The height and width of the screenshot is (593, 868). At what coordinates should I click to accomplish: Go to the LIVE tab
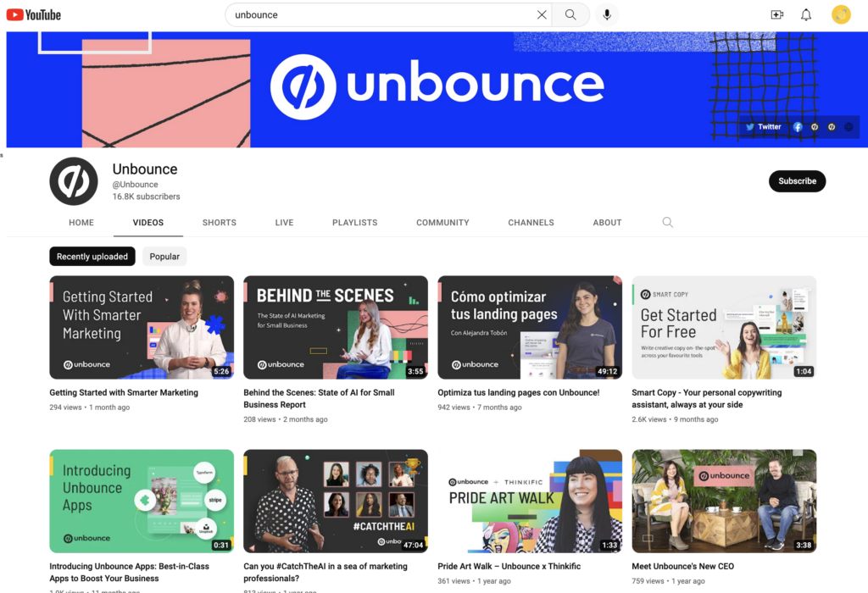pyautogui.click(x=284, y=222)
